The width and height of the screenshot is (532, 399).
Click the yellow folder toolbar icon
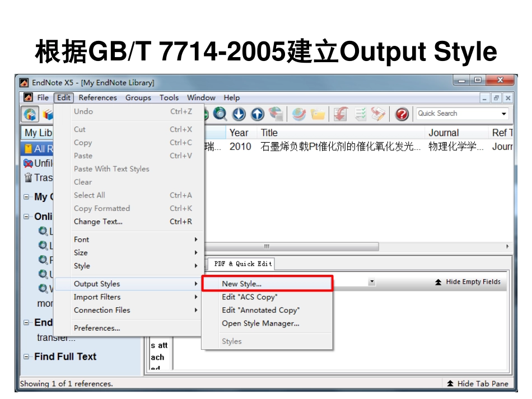point(318,114)
